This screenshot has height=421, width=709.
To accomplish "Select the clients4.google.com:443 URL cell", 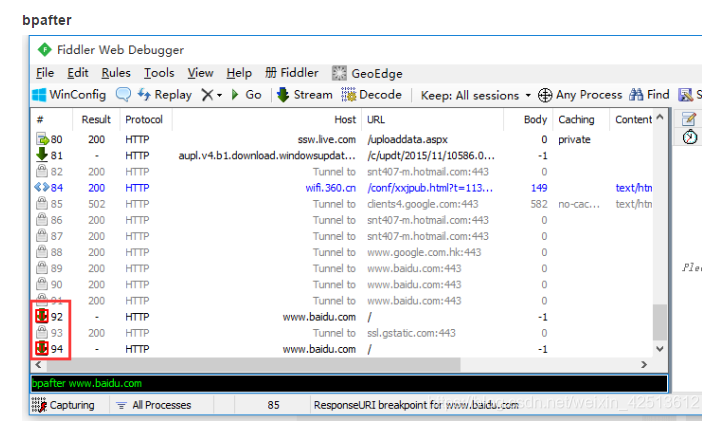I will 422,204.
